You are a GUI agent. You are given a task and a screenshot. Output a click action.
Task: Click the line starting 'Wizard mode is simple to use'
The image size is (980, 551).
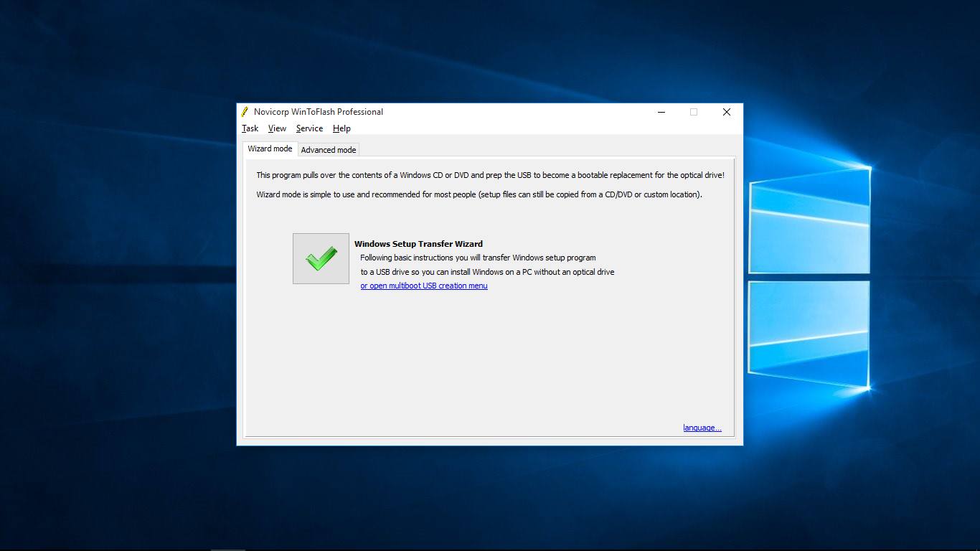coord(479,194)
